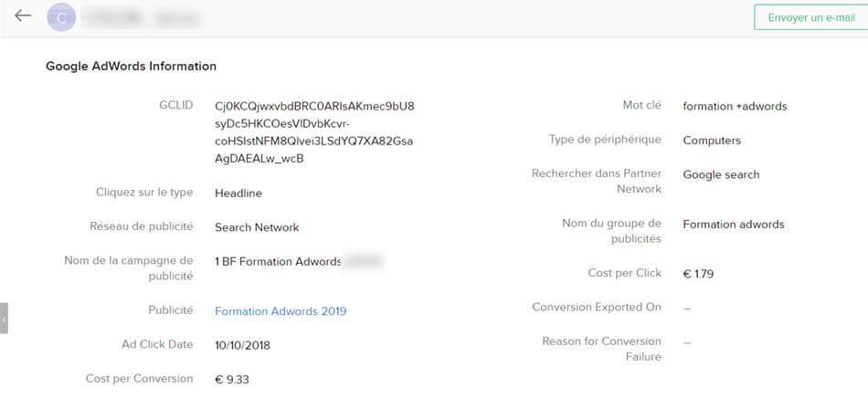Select the "Headline" click type value
Screen dimensions: 868x399
click(x=238, y=194)
